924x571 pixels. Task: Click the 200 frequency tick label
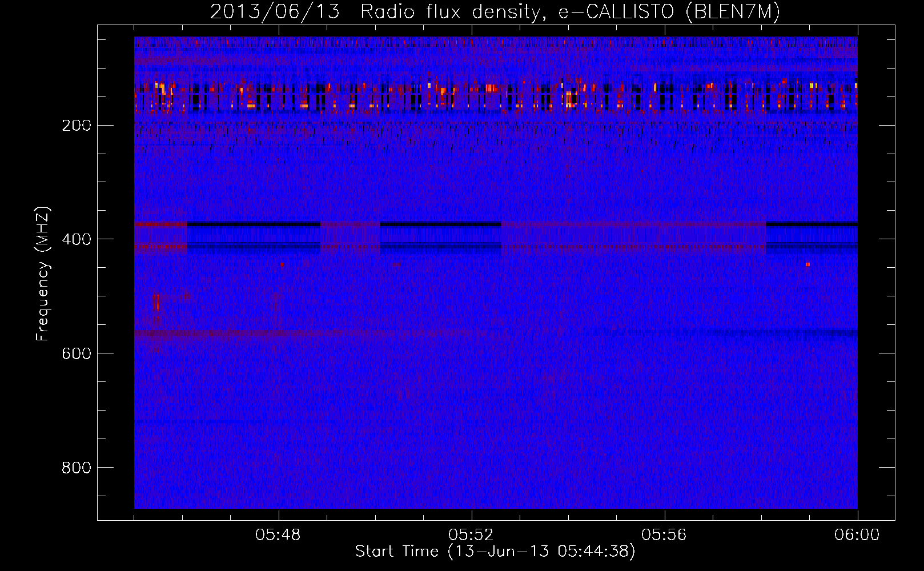coord(76,126)
